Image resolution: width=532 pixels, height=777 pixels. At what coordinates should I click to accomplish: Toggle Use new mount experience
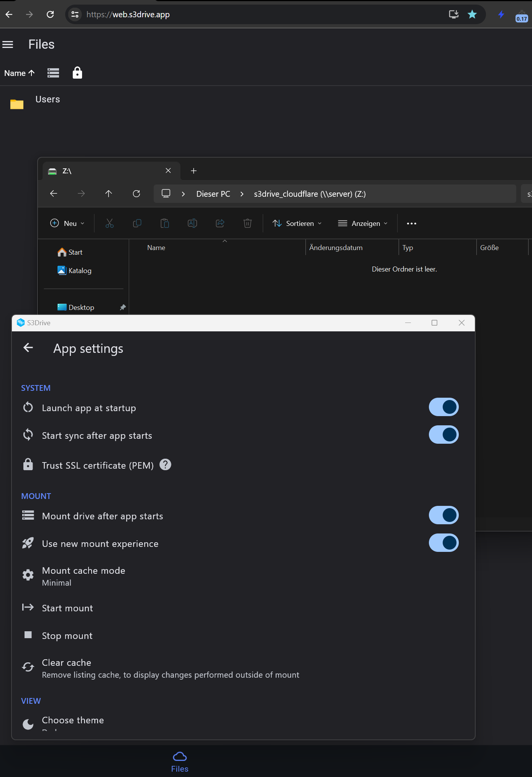coord(443,543)
